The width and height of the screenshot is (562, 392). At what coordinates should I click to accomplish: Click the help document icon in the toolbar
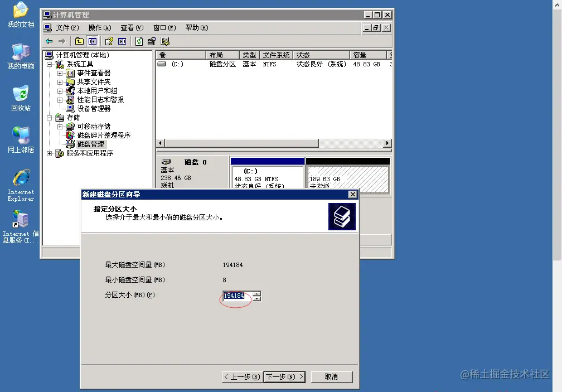[x=109, y=41]
